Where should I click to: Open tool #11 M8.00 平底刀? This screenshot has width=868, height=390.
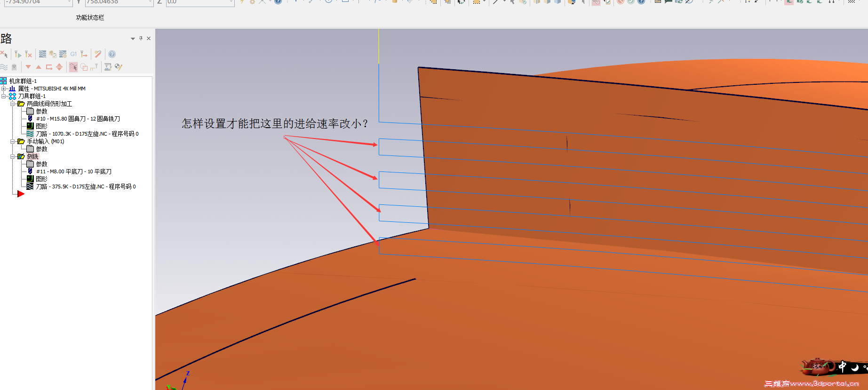point(73,171)
